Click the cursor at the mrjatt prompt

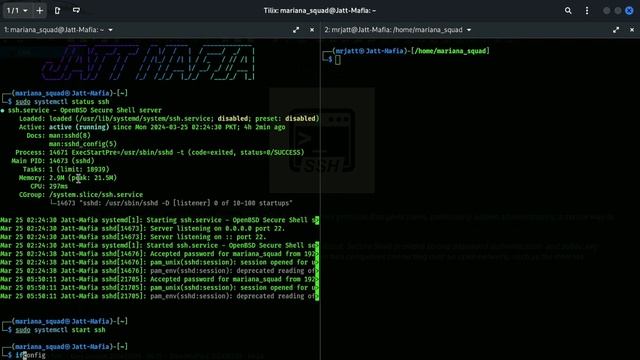tap(338, 60)
